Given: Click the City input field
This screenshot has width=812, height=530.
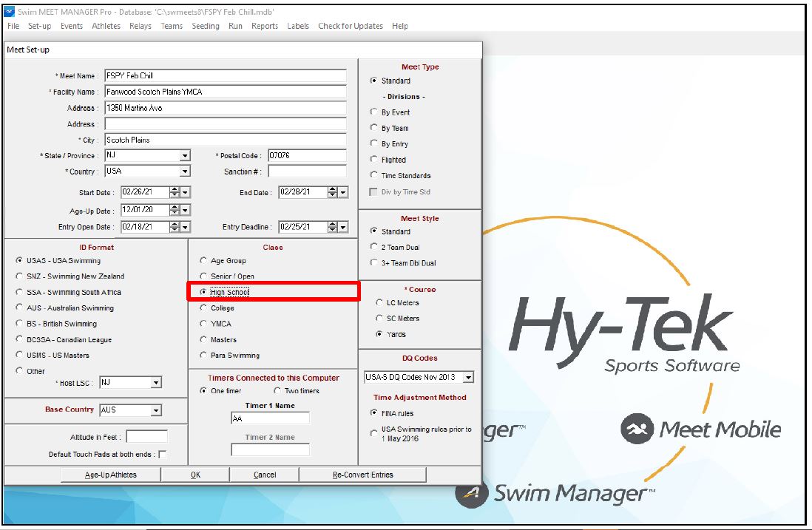Looking at the screenshot, I should coord(226,140).
